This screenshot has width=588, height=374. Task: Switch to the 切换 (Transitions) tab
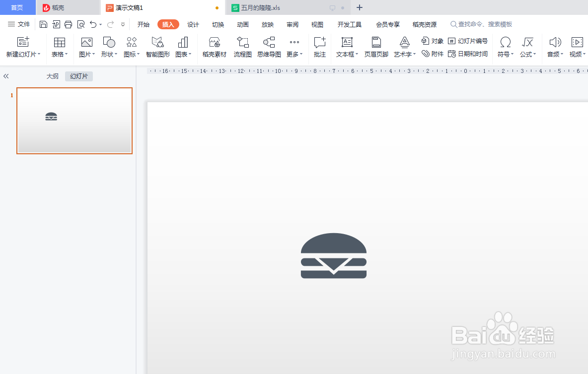[218, 24]
